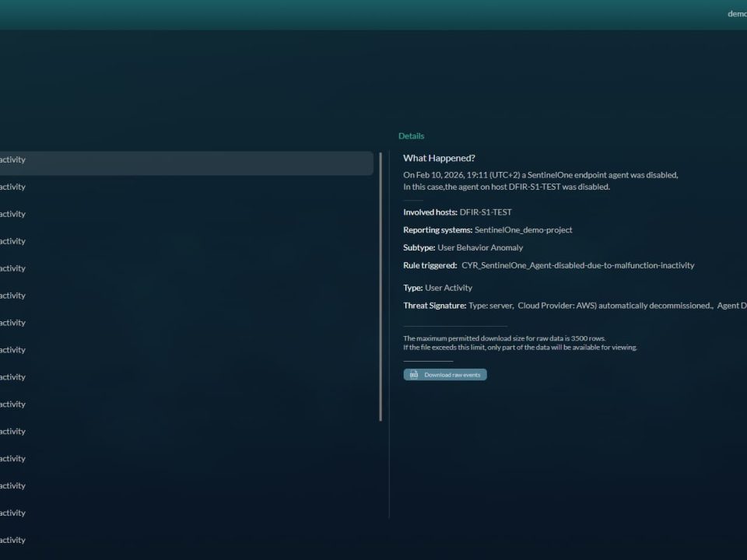Viewport: 747px width, 560px height.
Task: Click the CYR_SentinelOne rule triggered name
Action: [x=577, y=266]
